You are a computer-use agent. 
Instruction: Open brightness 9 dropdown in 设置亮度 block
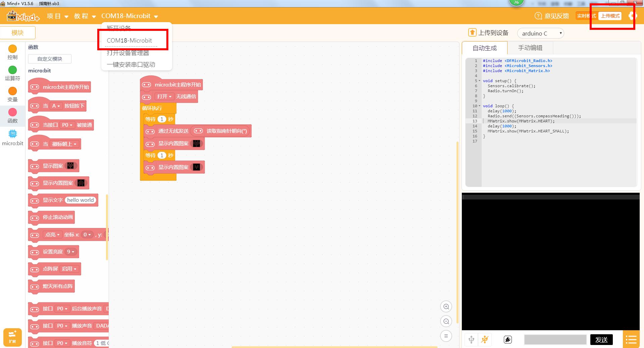coord(71,252)
